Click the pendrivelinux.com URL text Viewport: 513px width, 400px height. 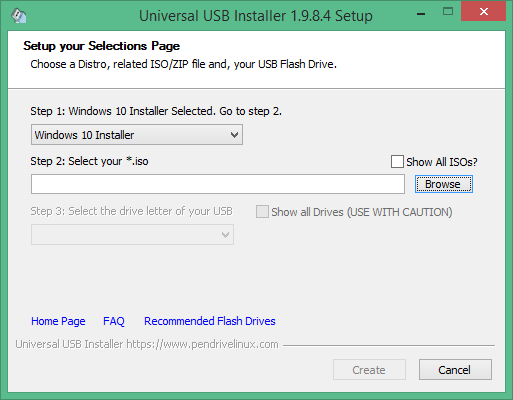click(202, 344)
